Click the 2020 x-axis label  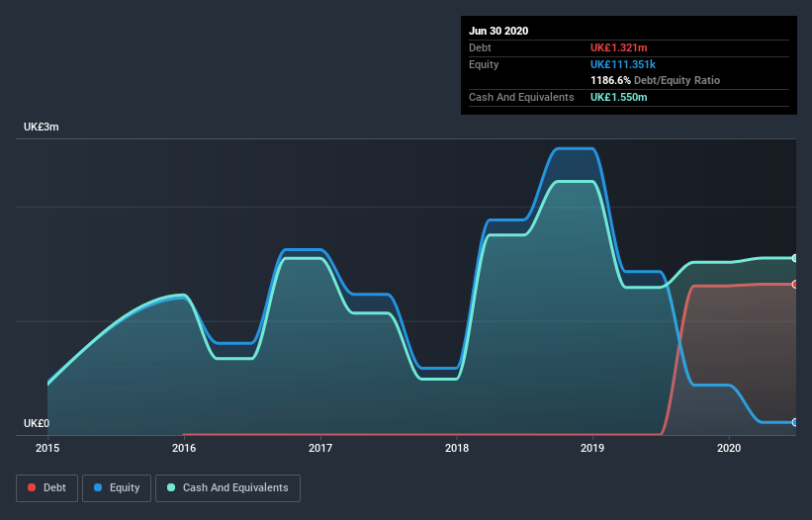(x=729, y=448)
